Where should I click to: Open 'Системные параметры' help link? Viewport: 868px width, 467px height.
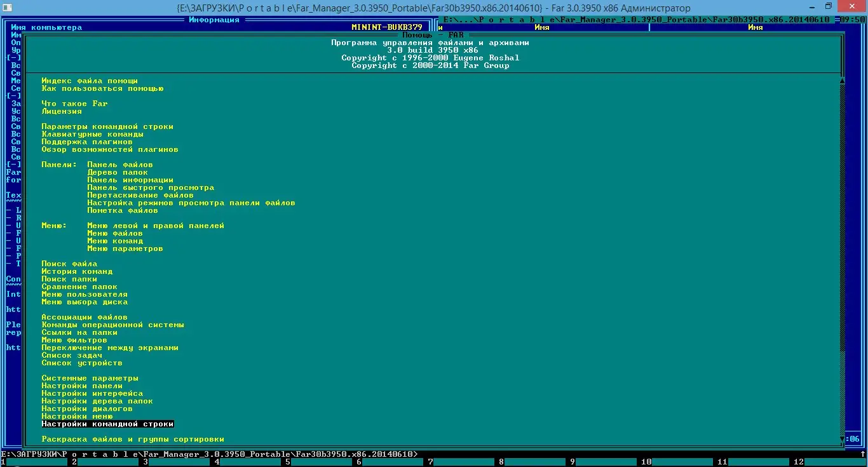point(90,378)
